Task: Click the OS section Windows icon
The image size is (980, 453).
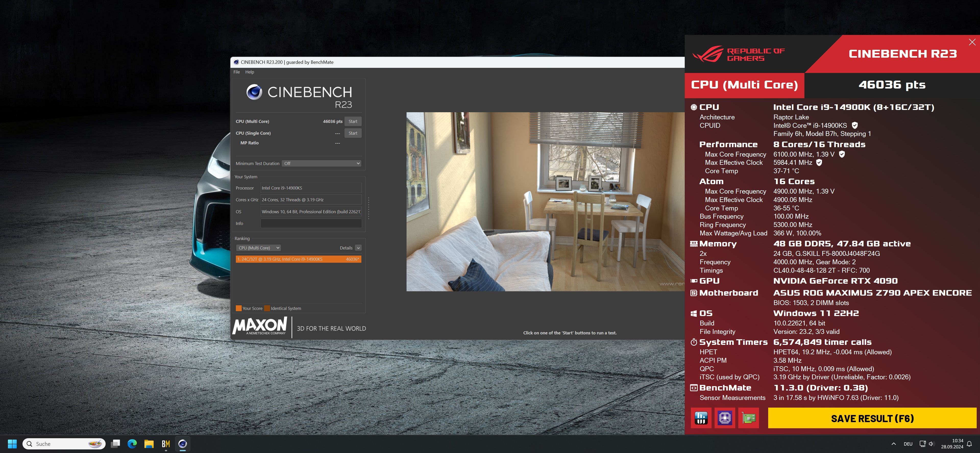Action: click(x=694, y=313)
